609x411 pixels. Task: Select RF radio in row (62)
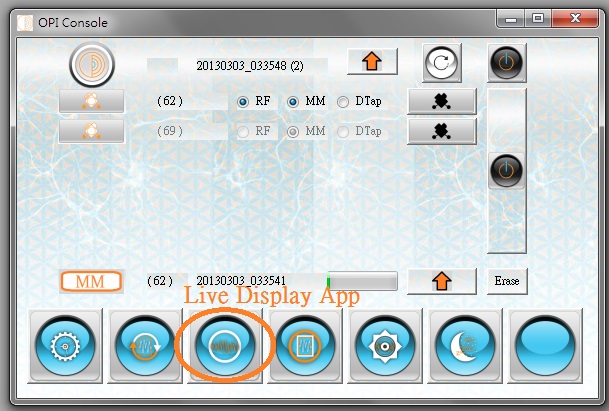point(243,102)
